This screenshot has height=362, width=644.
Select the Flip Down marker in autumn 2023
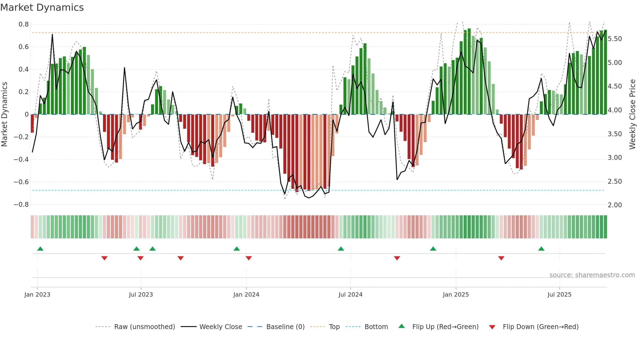tap(181, 258)
